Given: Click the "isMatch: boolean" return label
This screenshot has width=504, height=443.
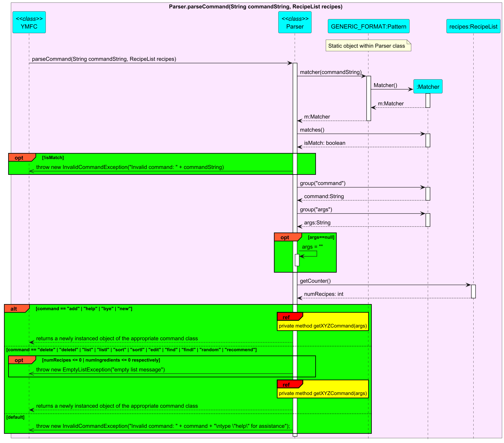Looking at the screenshot, I should tap(325, 143).
